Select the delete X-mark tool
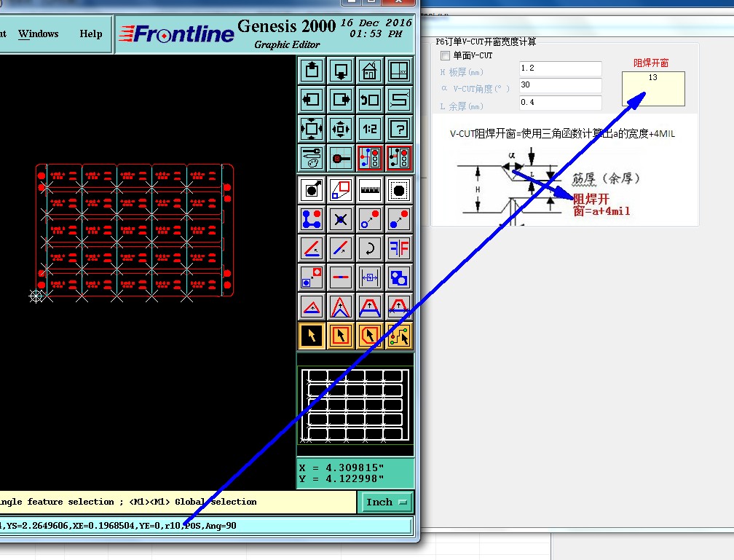 coord(341,219)
